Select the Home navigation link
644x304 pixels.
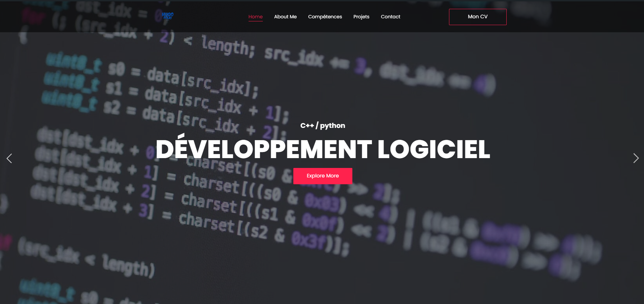[x=255, y=17]
